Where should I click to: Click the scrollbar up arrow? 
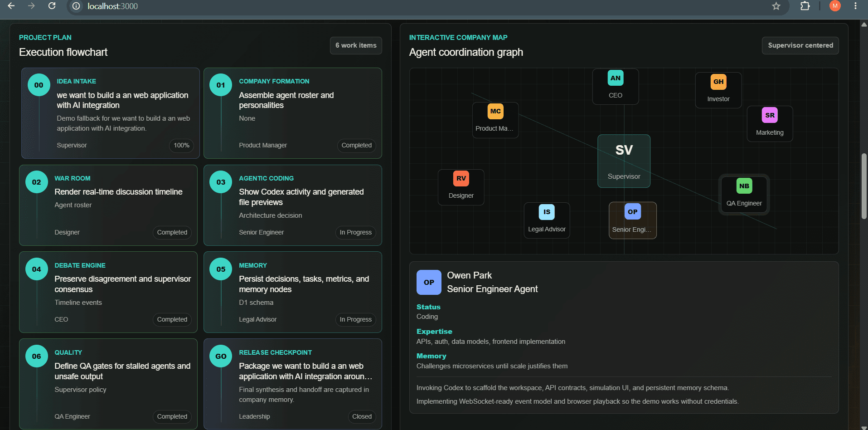[864, 24]
